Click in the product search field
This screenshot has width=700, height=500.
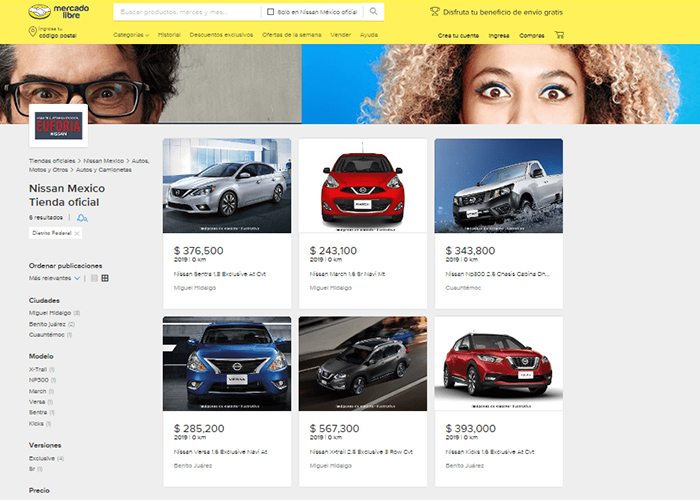[187, 12]
